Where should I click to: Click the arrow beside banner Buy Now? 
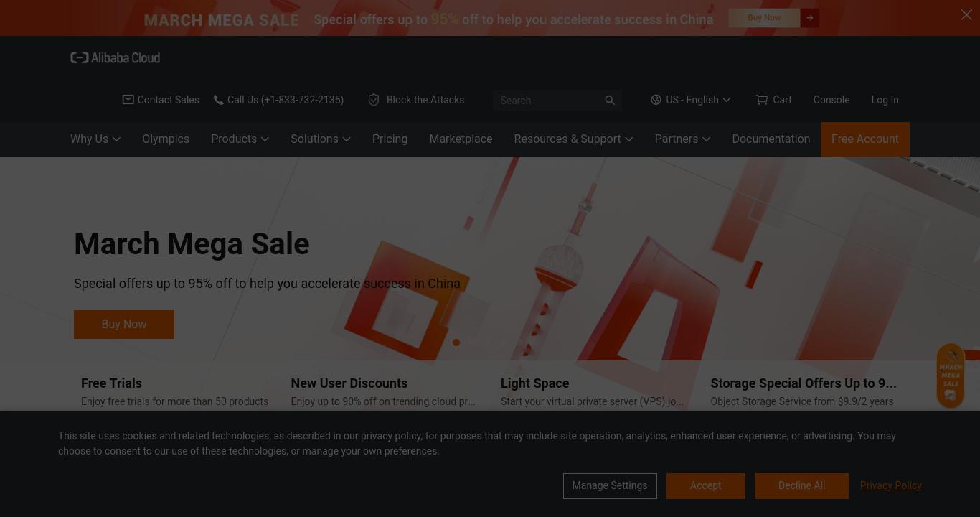click(x=810, y=18)
